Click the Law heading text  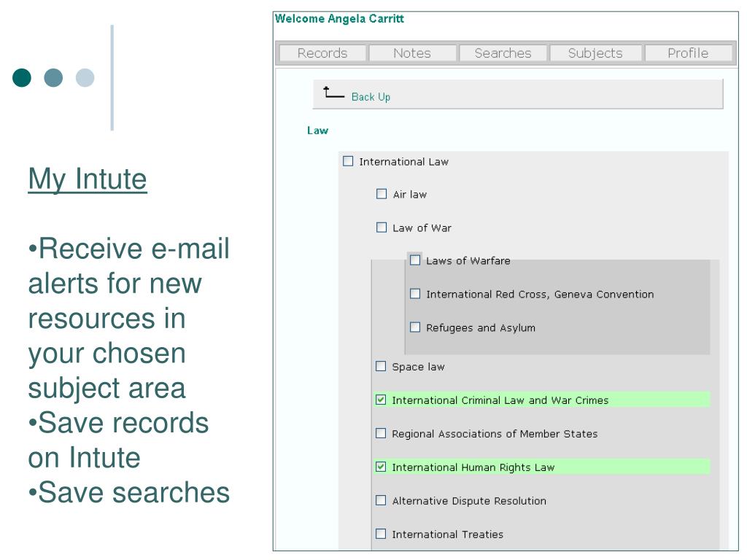tap(318, 131)
